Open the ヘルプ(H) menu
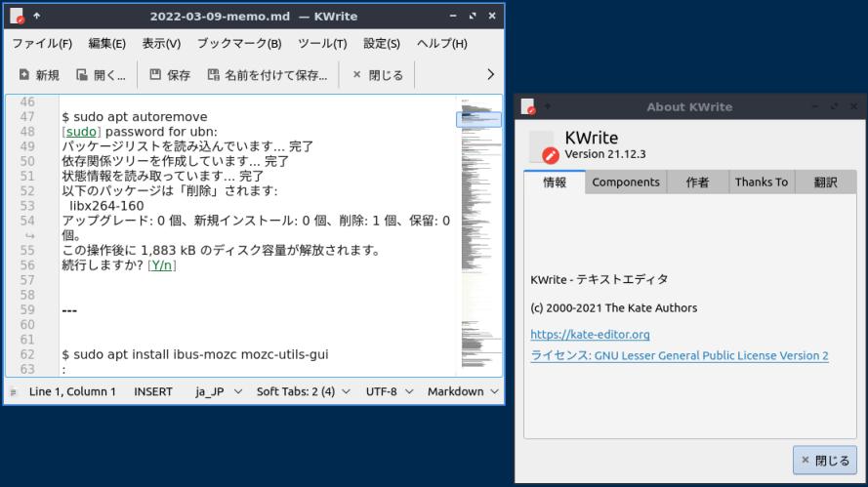This screenshot has height=487, width=868. (441, 43)
